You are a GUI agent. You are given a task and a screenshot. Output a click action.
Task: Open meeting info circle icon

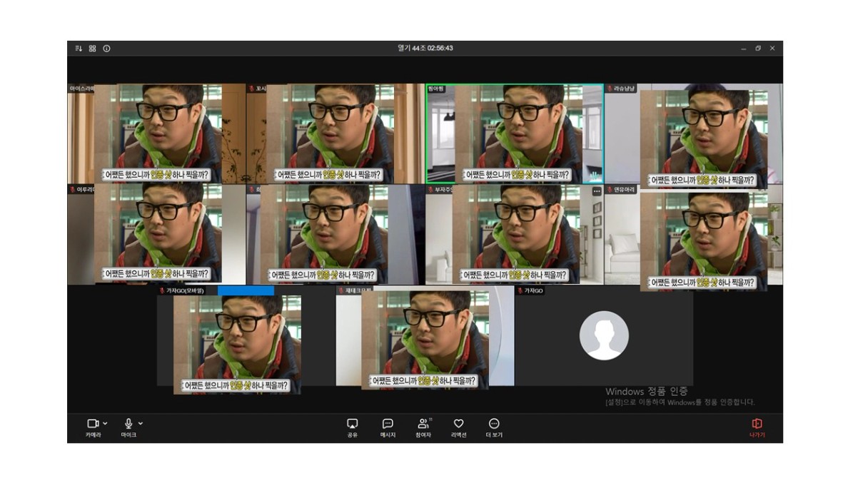click(x=106, y=49)
